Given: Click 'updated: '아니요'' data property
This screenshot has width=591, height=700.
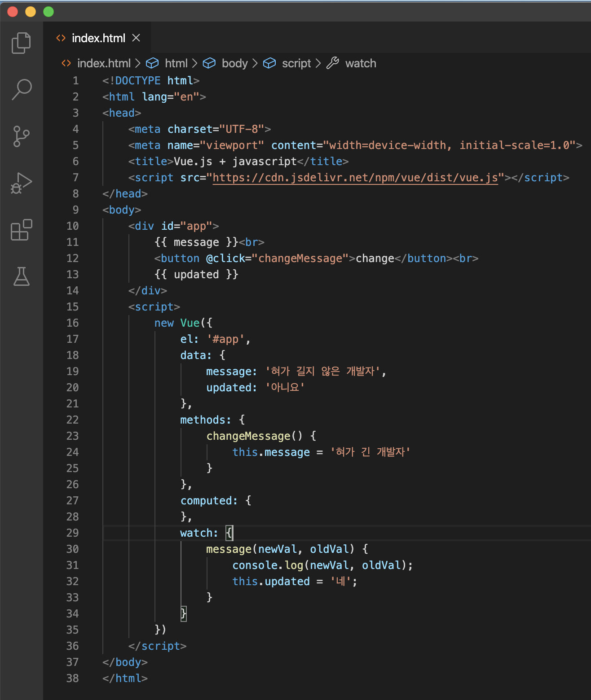Looking at the screenshot, I should tap(255, 388).
